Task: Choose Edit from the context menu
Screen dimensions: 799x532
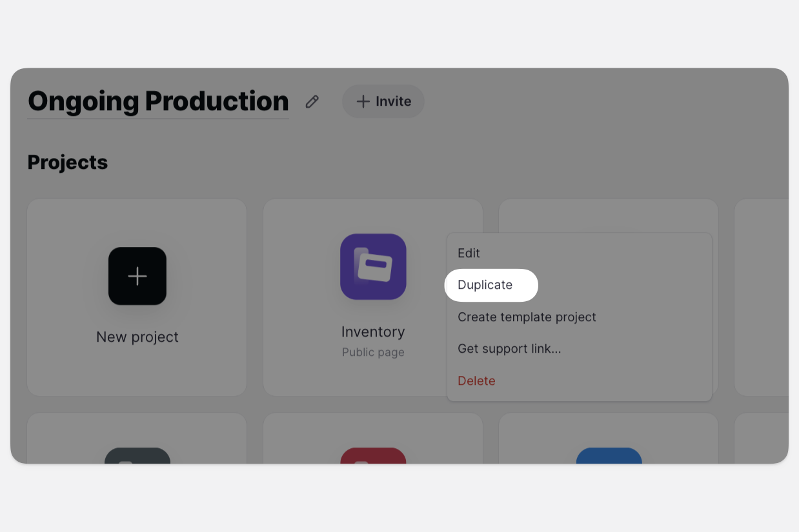Action: (x=469, y=253)
